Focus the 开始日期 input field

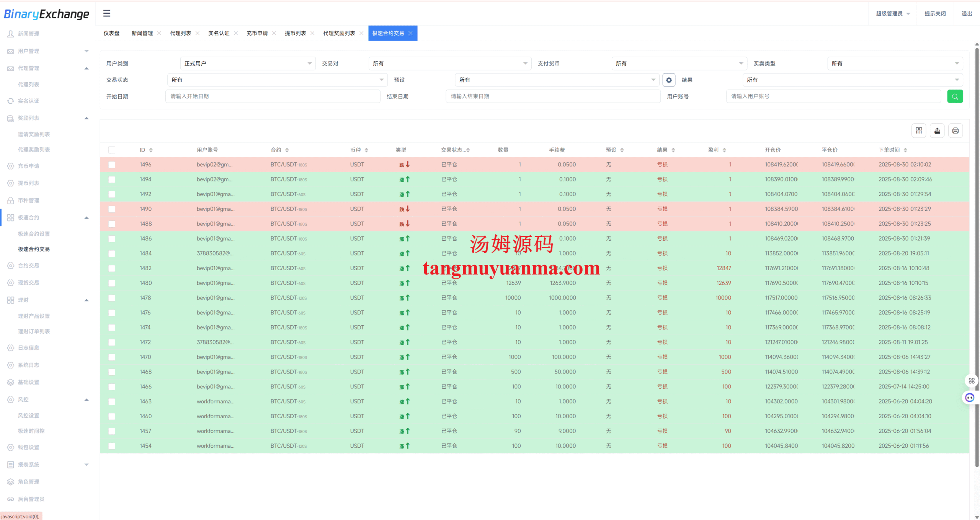click(x=273, y=96)
